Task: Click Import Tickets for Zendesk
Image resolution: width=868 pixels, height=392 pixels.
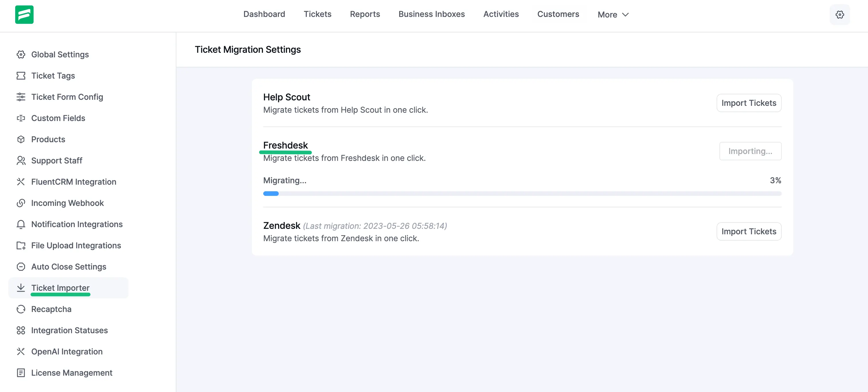Action: click(x=749, y=231)
